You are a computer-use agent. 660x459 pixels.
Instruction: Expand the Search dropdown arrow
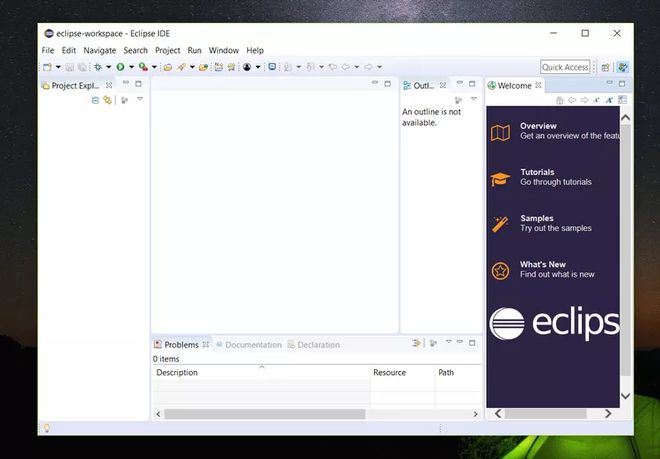[192, 67]
